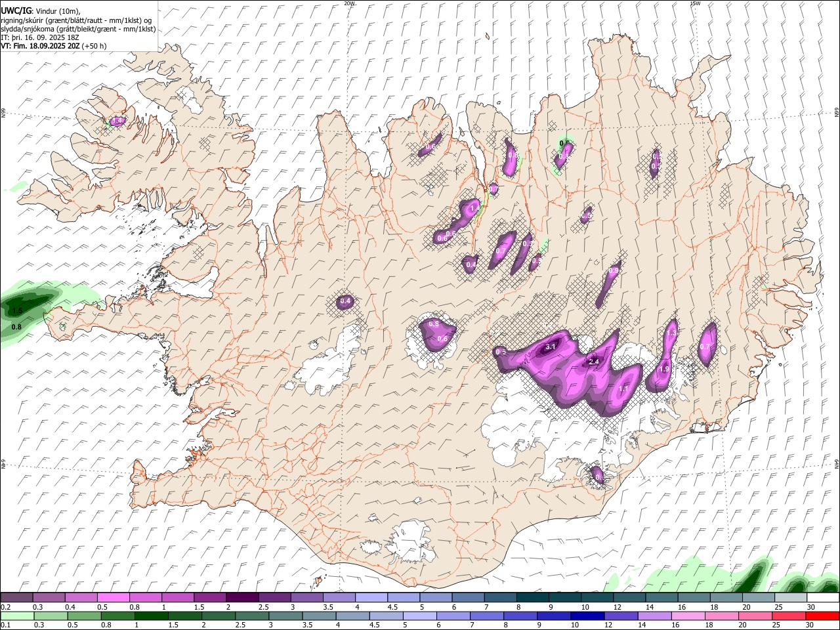Pick the 20 grey-teal swatch in the snow legend
The height and width of the screenshot is (630, 840).
coord(758,598)
